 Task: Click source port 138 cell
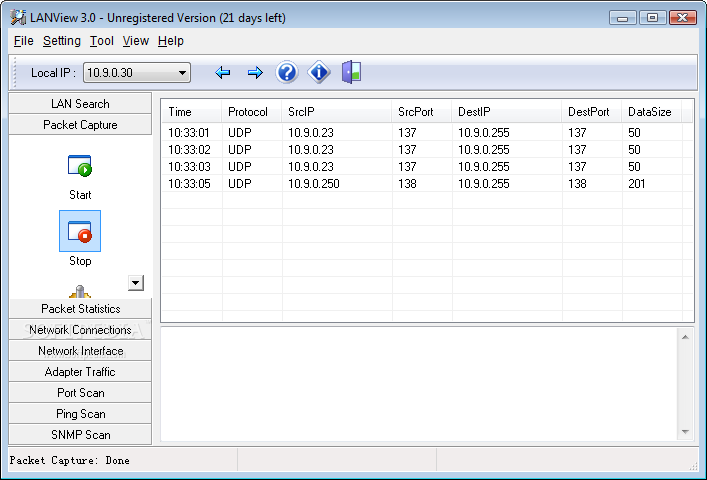point(407,184)
